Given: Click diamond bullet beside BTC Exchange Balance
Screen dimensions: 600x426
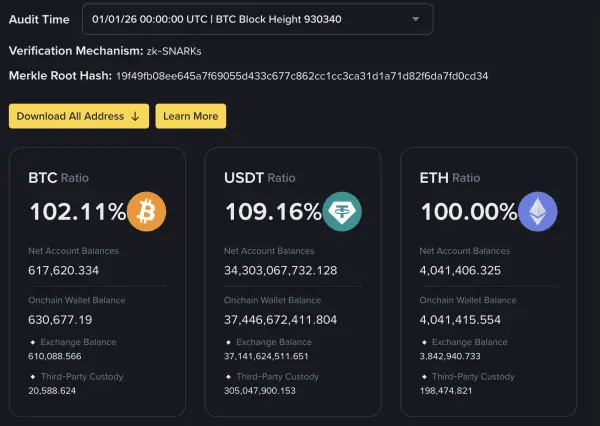Looking at the screenshot, I should point(33,342).
